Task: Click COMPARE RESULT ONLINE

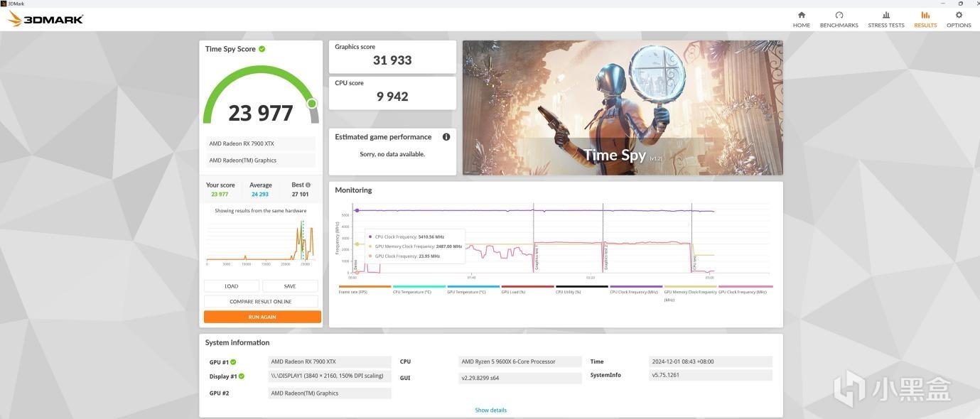Action: pos(261,302)
